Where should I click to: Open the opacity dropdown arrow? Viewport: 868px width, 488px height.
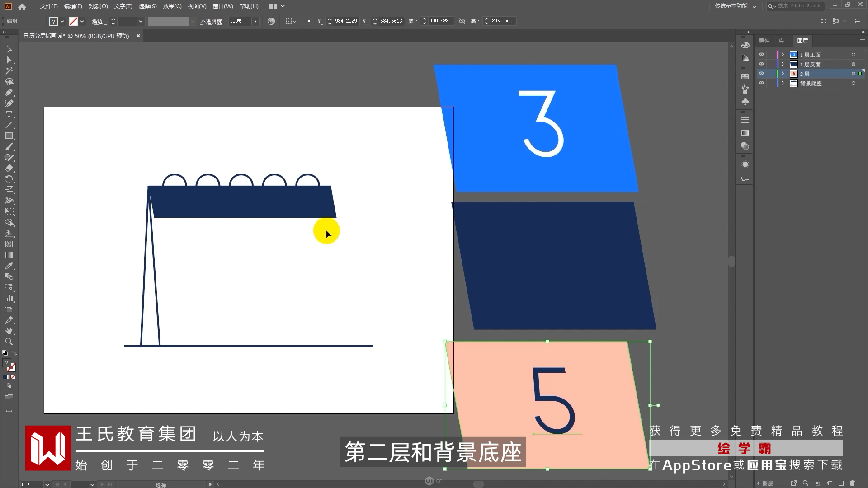(255, 21)
